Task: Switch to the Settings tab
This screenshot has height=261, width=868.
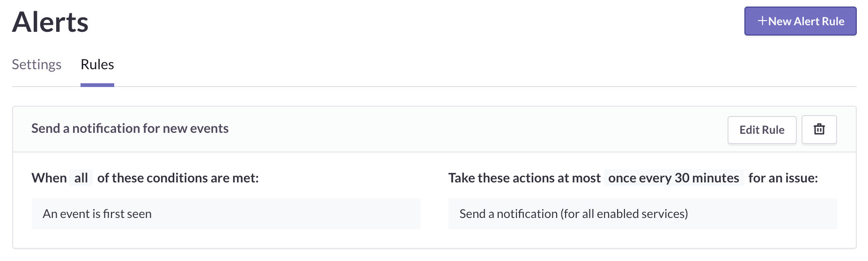Action: [37, 64]
